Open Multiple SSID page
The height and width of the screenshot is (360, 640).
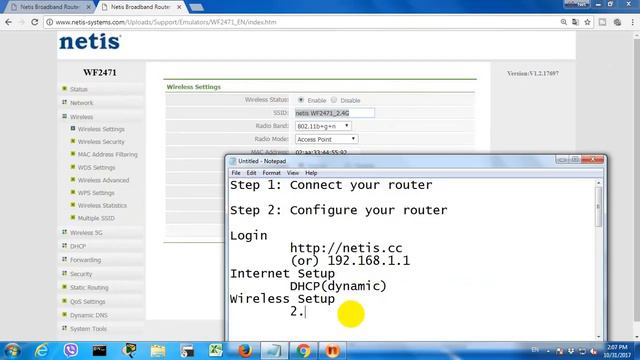click(96, 218)
